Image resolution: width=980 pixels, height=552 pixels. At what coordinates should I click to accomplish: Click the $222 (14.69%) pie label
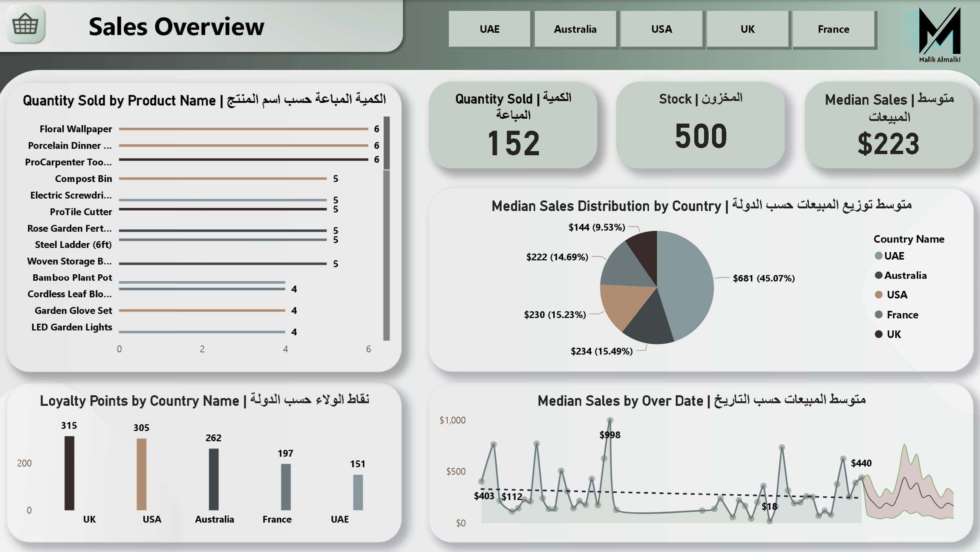(x=557, y=257)
